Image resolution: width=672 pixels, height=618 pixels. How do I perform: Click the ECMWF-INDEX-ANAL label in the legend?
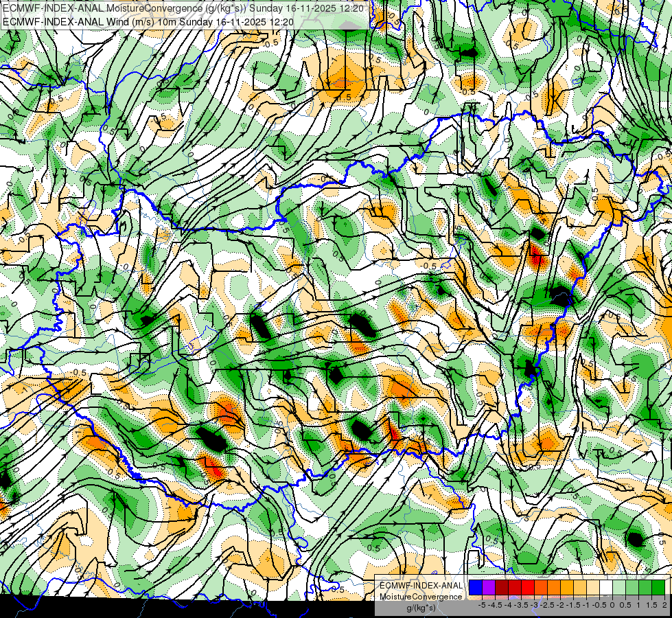[x=421, y=586]
